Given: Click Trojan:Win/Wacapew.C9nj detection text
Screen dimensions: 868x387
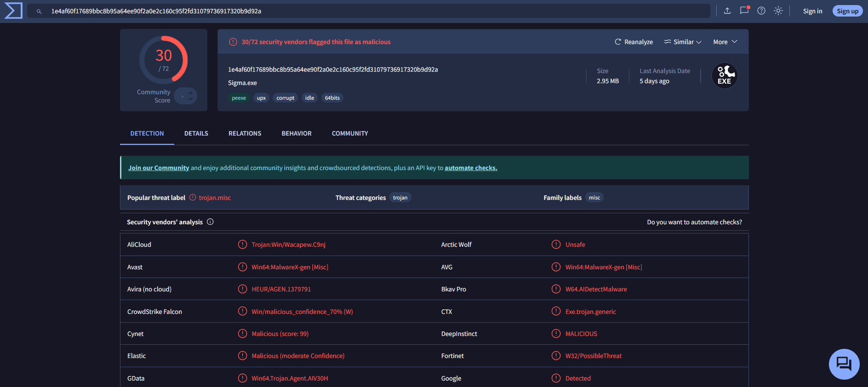Looking at the screenshot, I should tap(288, 245).
